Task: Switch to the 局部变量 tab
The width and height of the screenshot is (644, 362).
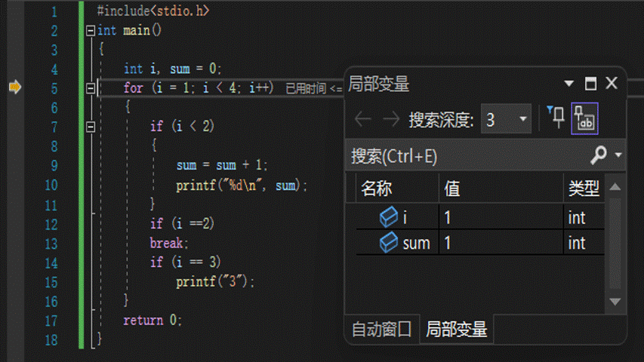Action: (456, 329)
